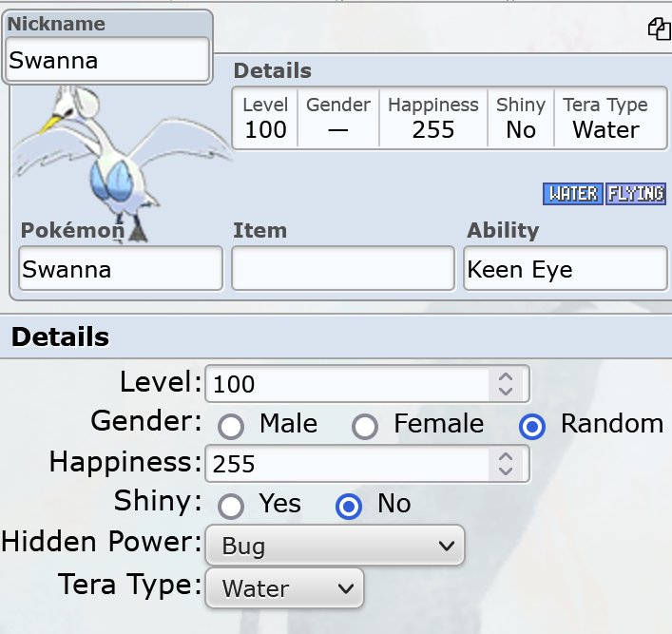Open Gender detail in summary box
Viewport: 672px width, 634px height.
click(x=338, y=118)
